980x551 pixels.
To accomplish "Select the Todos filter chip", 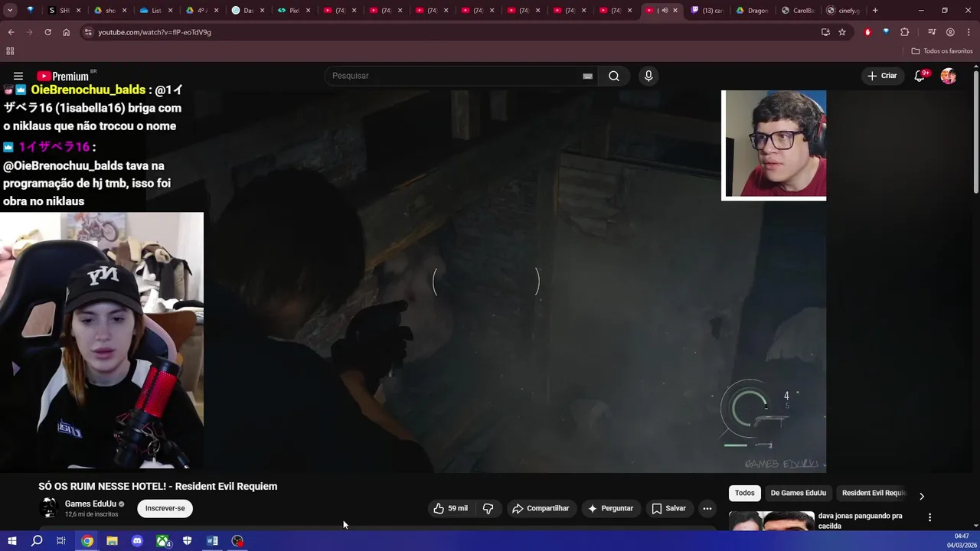I will pyautogui.click(x=744, y=493).
